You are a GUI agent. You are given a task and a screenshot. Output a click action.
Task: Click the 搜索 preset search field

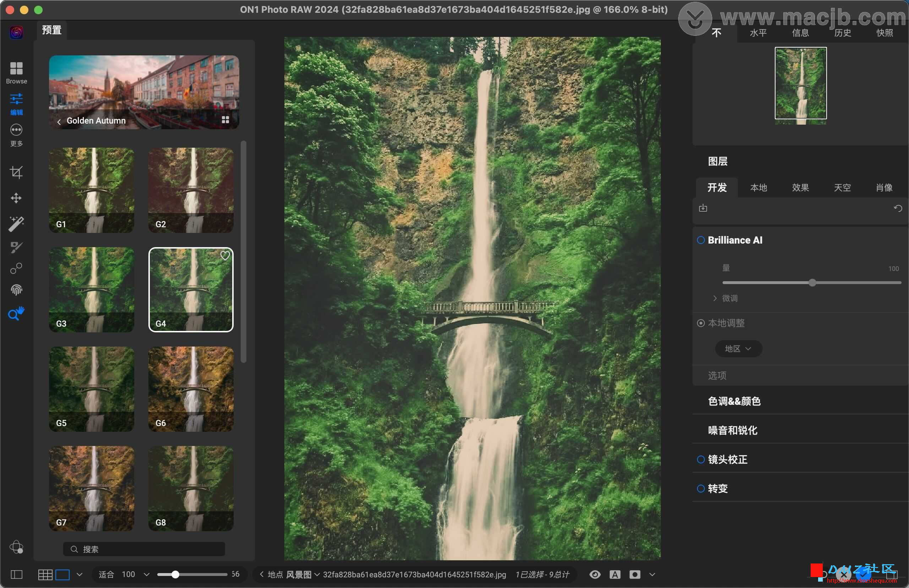144,549
